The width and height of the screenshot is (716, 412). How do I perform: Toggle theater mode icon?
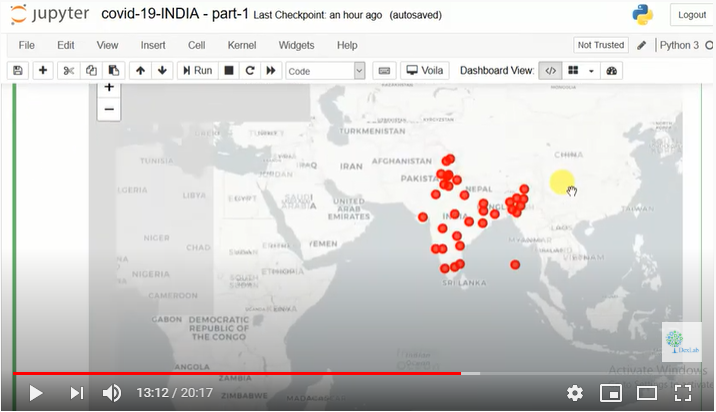[x=647, y=393]
